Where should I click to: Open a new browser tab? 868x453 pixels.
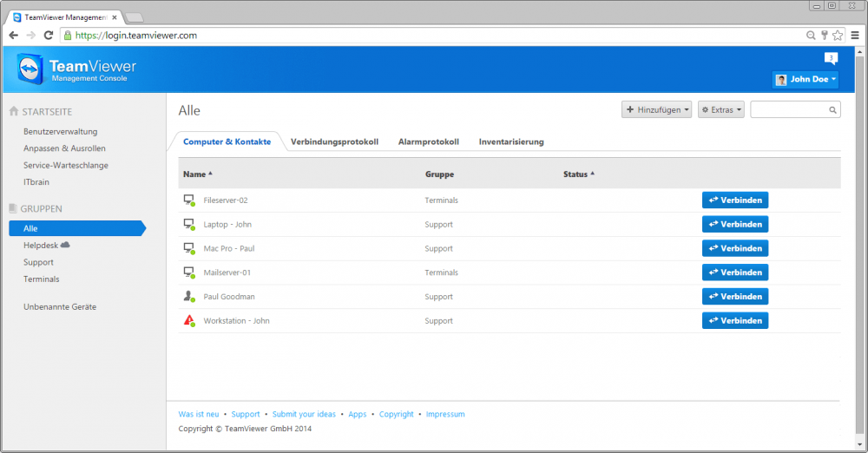pos(135,17)
